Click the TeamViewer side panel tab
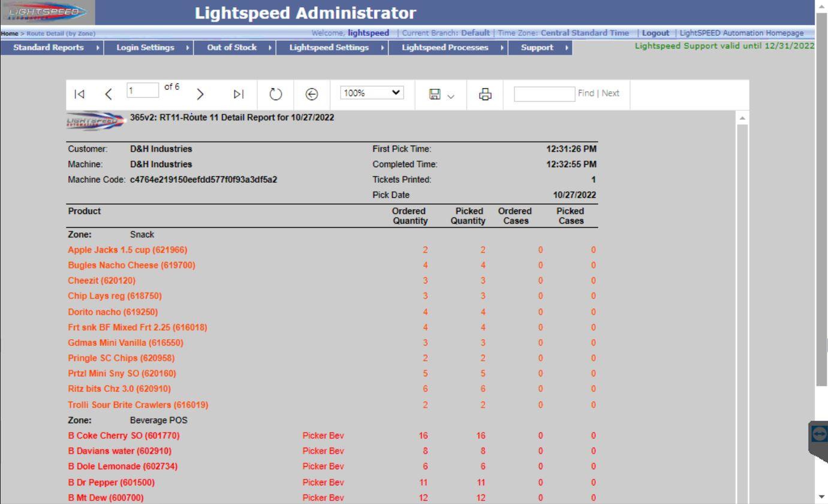This screenshot has width=828, height=504. [x=818, y=443]
